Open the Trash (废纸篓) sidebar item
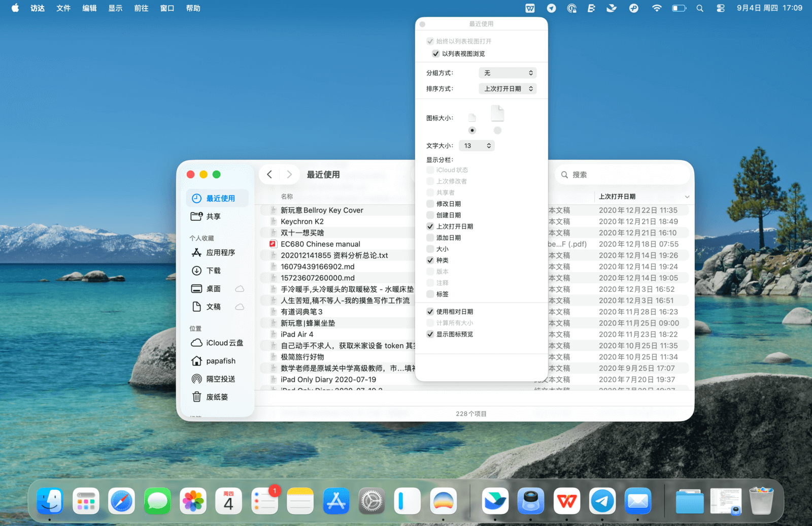 pyautogui.click(x=216, y=397)
